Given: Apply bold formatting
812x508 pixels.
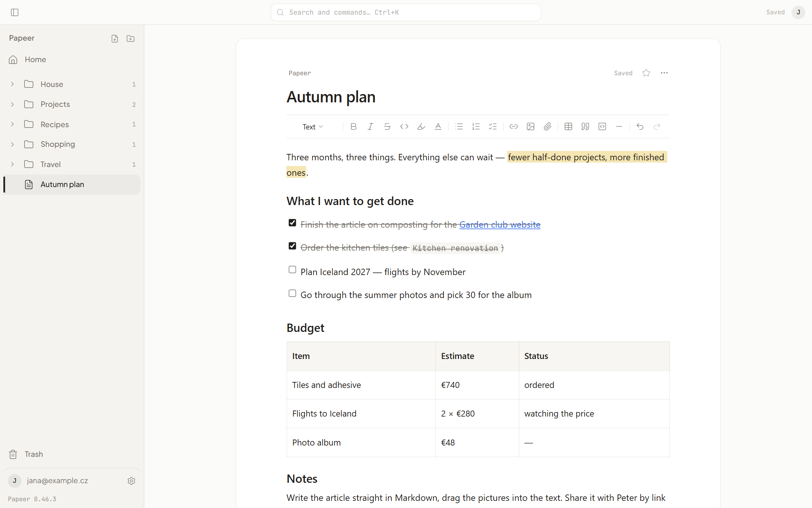Looking at the screenshot, I should click(x=353, y=127).
